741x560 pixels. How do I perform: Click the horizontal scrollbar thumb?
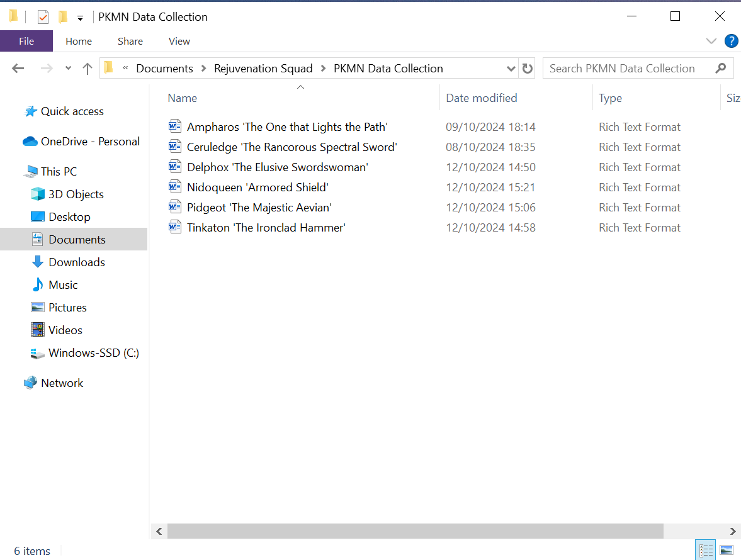click(416, 531)
